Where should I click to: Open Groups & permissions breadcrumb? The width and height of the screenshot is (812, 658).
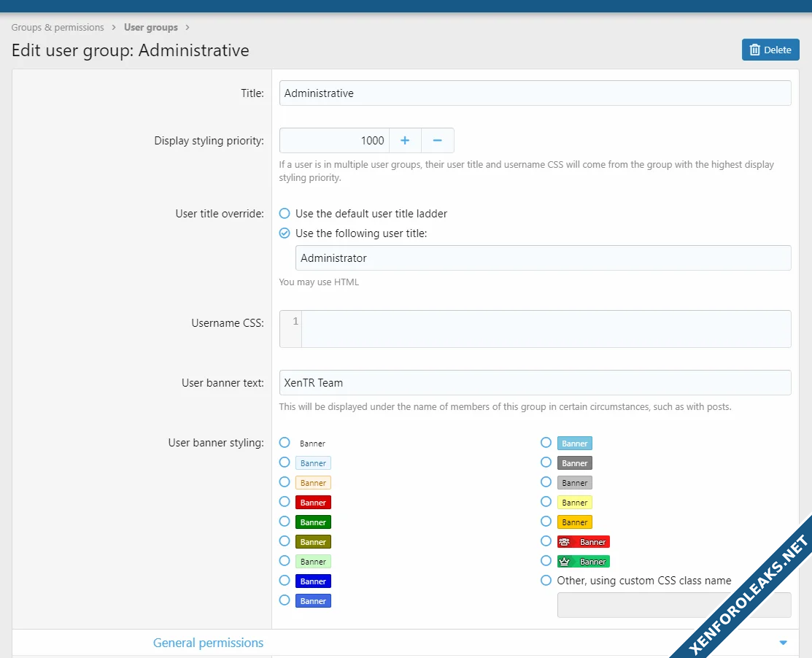[58, 28]
